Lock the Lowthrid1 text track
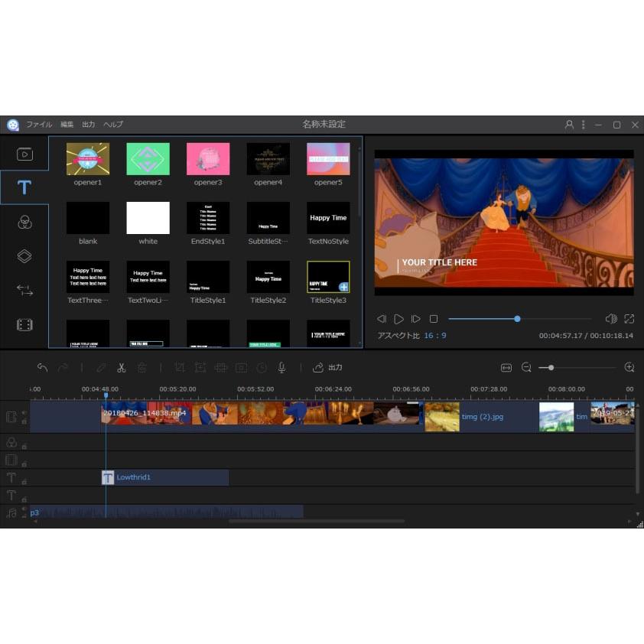The height and width of the screenshot is (644, 644). click(24, 481)
